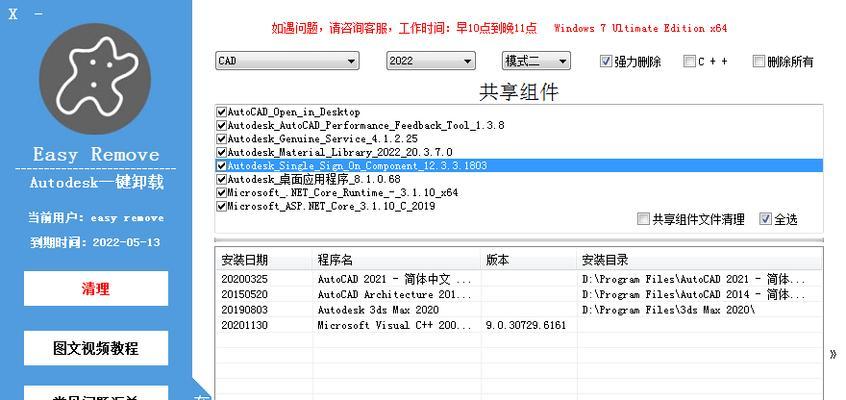Enable the C++ checkbox
The image size is (846, 400).
[689, 61]
